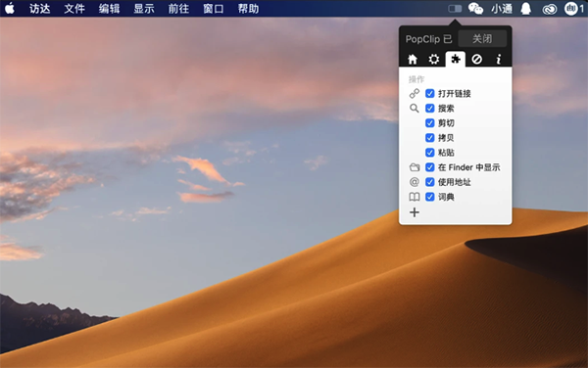Uncheck the 打开链接 checkbox
This screenshot has width=588, height=368.
point(430,93)
